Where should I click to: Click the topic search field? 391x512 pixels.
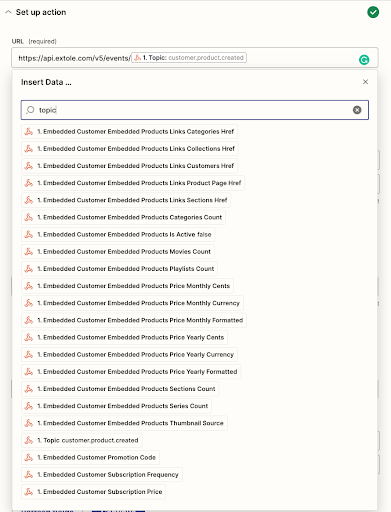(x=195, y=110)
